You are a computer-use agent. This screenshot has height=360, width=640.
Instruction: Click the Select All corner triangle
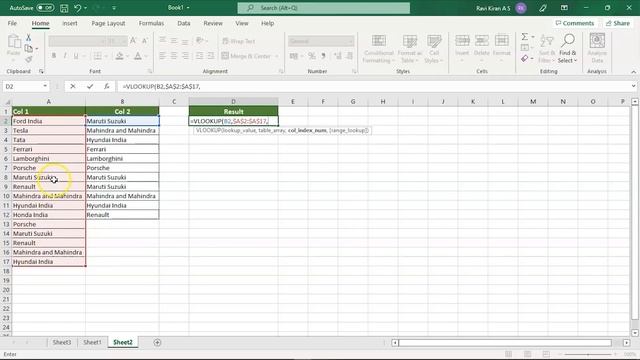click(7, 102)
